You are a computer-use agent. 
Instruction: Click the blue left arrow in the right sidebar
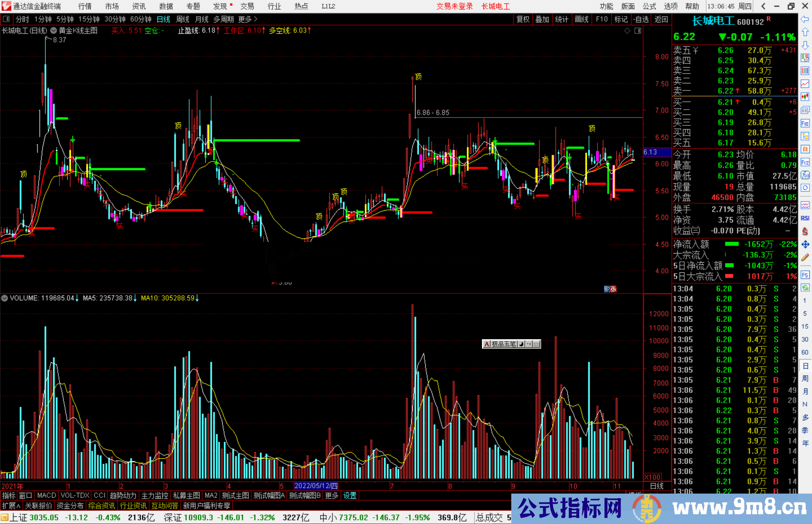(x=805, y=19)
